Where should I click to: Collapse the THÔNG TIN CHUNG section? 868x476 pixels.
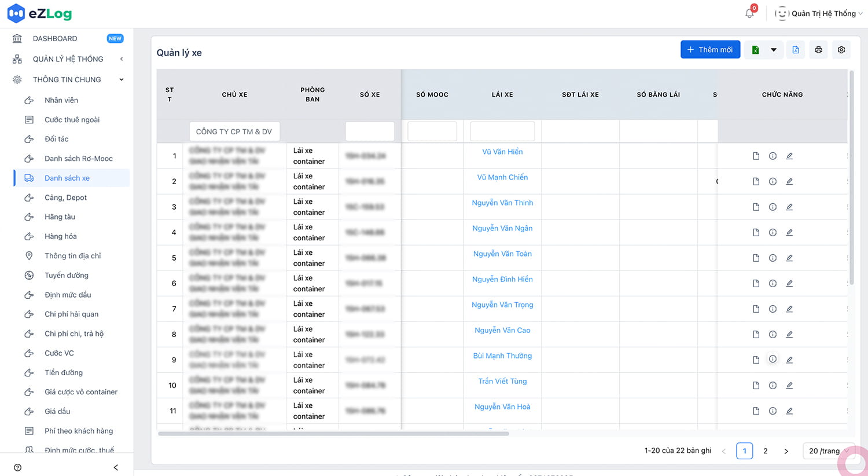(68, 80)
